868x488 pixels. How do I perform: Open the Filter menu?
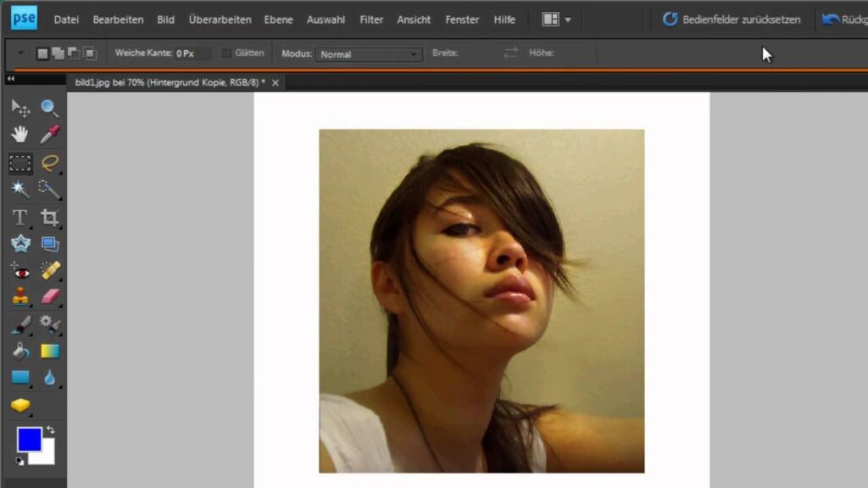[x=371, y=19]
